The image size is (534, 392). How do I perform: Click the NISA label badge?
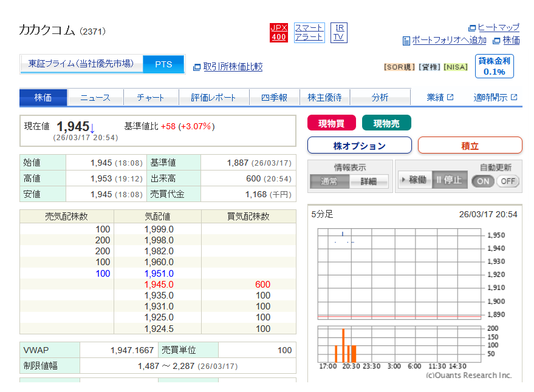(456, 67)
